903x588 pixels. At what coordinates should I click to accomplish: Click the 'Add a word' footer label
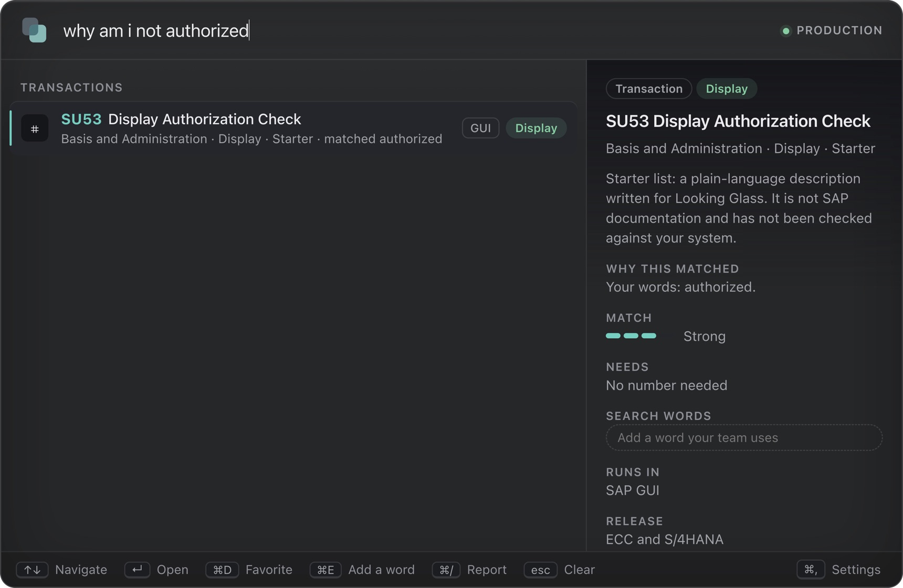pyautogui.click(x=381, y=570)
